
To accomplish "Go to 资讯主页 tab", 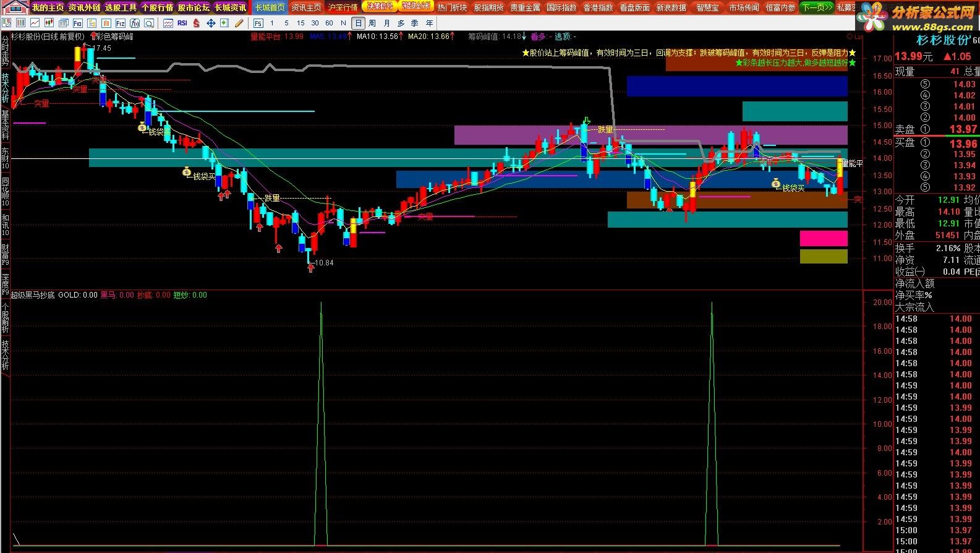I will [306, 7].
